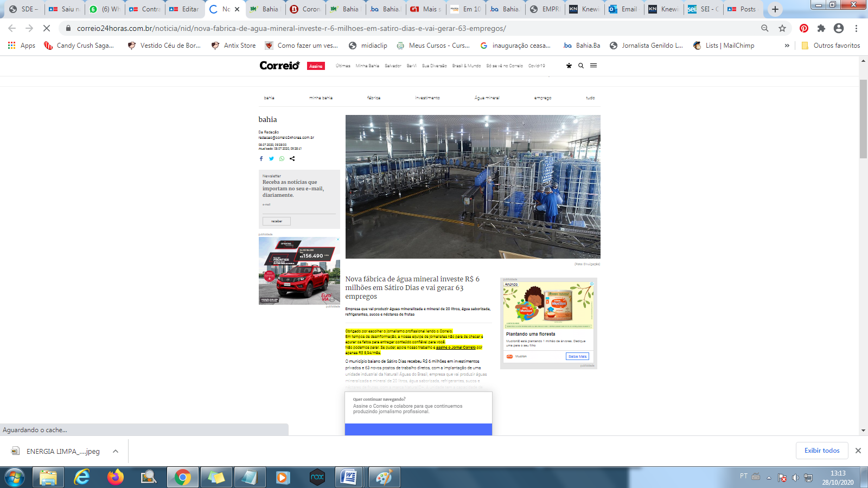Open ENERGIA LIMPA download options arrow
The image size is (868, 488).
pyautogui.click(x=116, y=451)
